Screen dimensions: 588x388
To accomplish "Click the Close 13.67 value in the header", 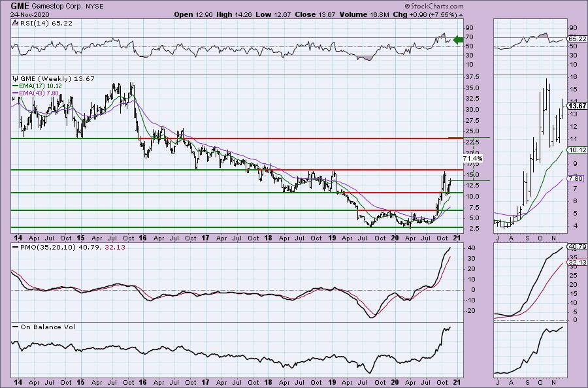I will coord(315,14).
